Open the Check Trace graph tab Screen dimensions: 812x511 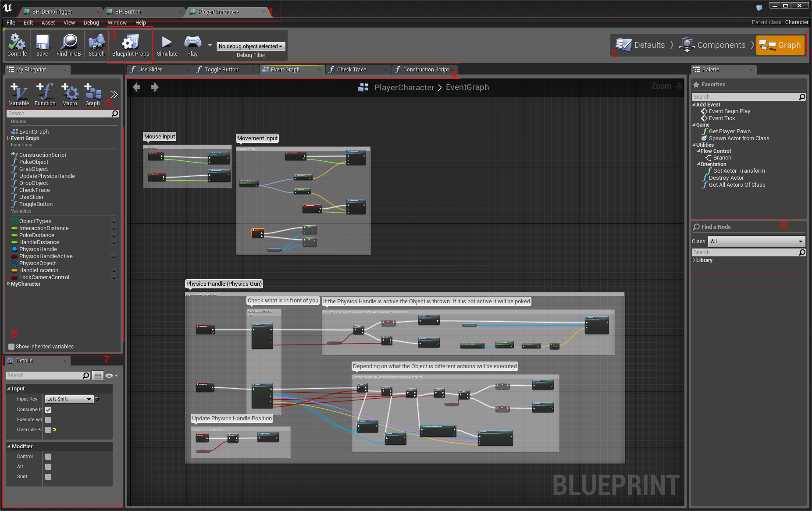point(357,70)
